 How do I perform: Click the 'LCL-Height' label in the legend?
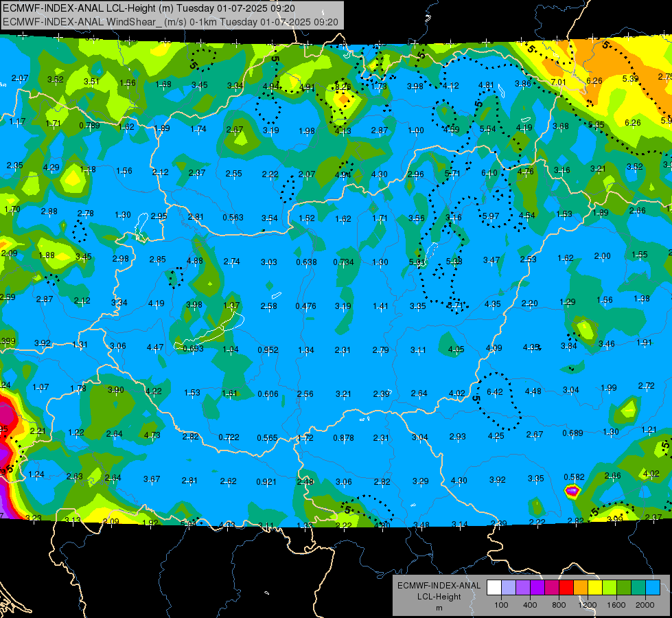439,597
